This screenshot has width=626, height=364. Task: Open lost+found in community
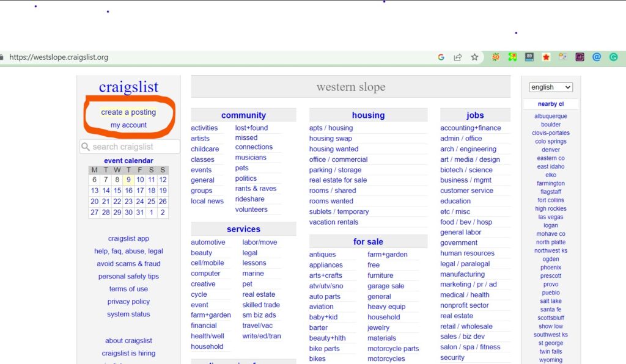coord(251,128)
